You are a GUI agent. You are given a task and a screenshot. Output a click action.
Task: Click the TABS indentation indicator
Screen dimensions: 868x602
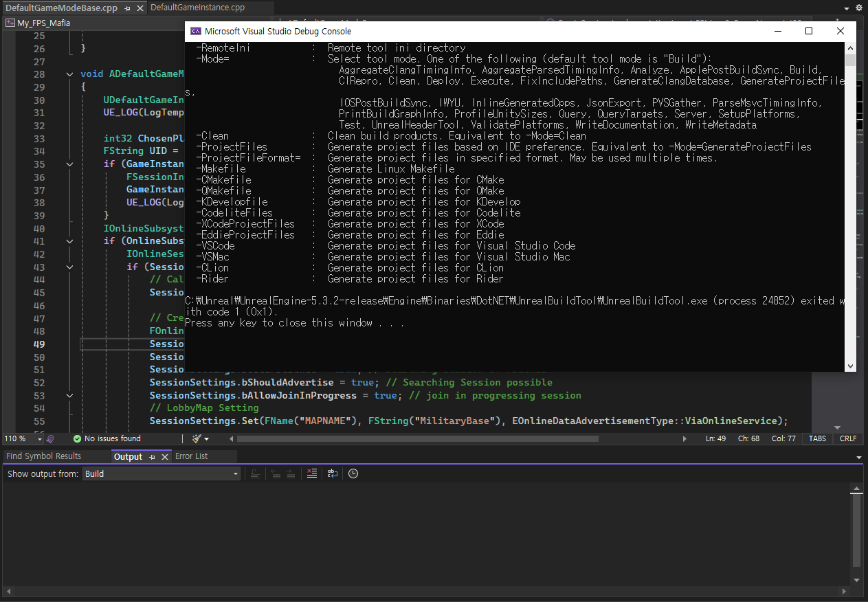pos(817,438)
